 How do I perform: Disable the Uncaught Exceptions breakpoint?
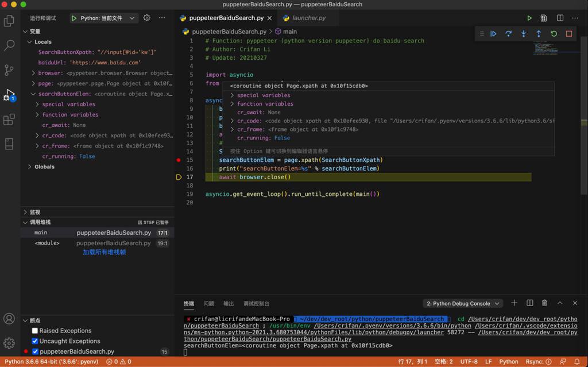coord(35,341)
